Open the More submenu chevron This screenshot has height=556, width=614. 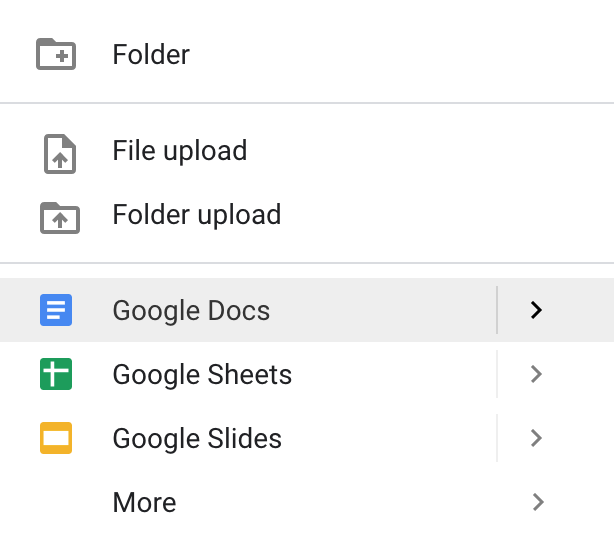pos(538,502)
